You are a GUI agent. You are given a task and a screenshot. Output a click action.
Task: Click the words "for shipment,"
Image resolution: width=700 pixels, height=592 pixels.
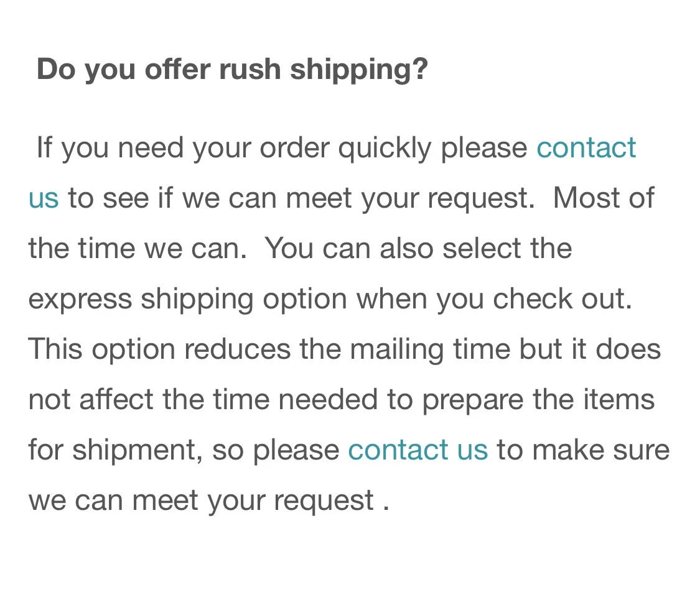tap(115, 450)
